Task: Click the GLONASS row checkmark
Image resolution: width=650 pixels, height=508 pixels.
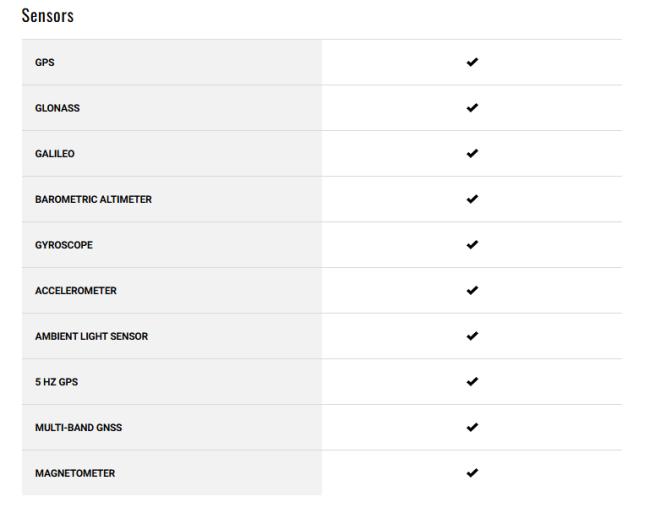Action: click(472, 108)
